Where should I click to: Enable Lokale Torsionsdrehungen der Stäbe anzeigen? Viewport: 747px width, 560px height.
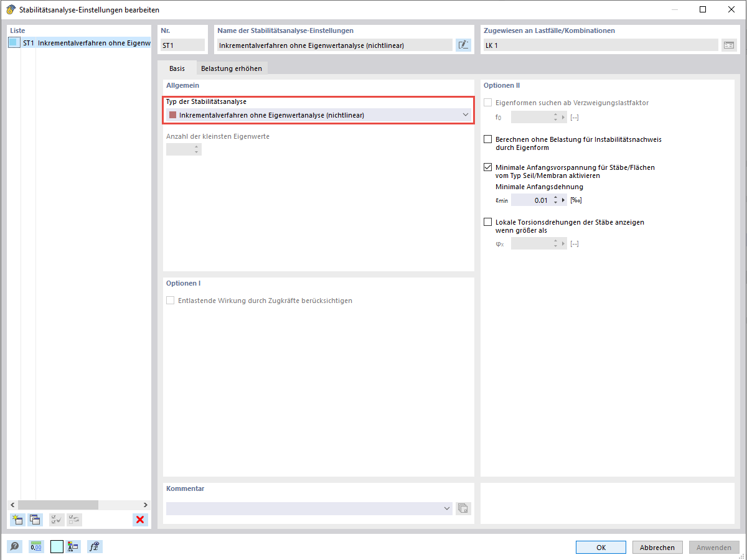(488, 222)
